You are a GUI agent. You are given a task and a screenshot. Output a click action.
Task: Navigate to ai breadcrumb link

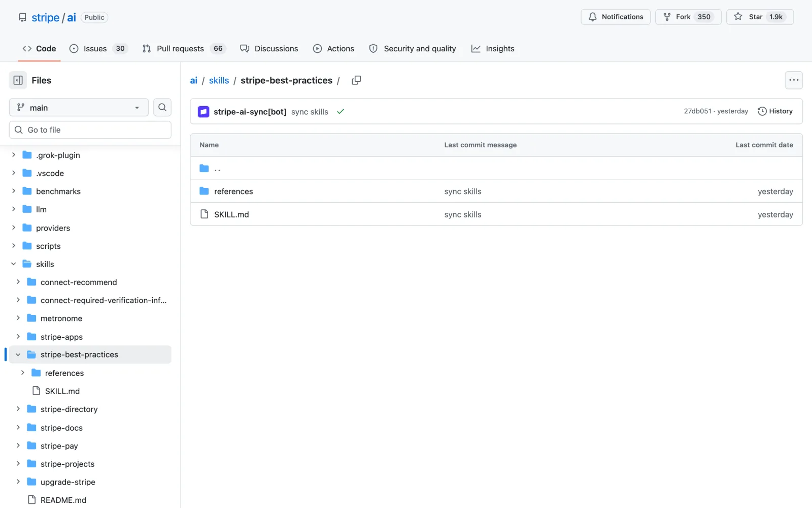point(194,80)
